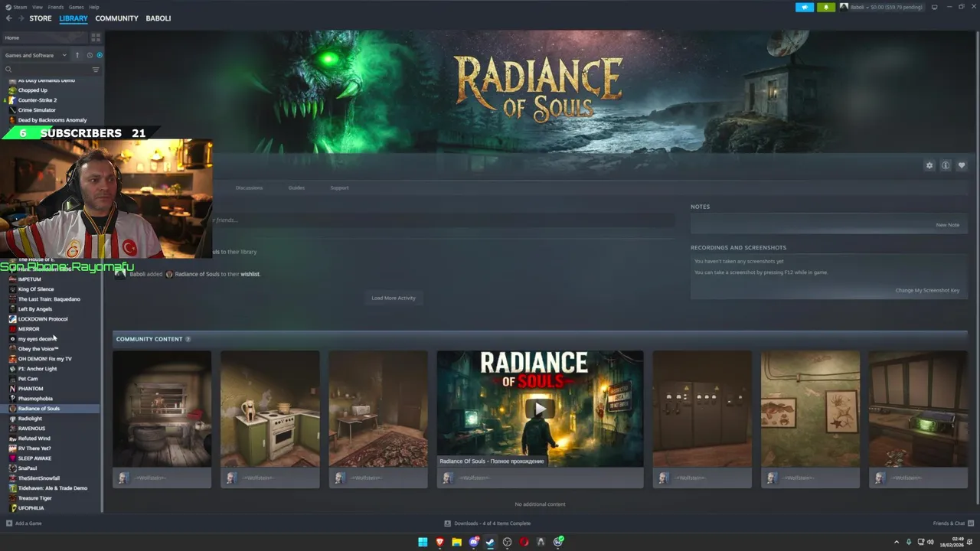The width and height of the screenshot is (980, 551).
Task: Click Add a Game plus icon
Action: (9, 523)
